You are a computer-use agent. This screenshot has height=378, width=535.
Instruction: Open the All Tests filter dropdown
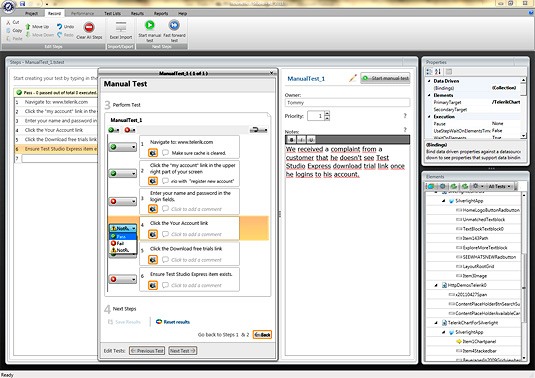(x=499, y=186)
